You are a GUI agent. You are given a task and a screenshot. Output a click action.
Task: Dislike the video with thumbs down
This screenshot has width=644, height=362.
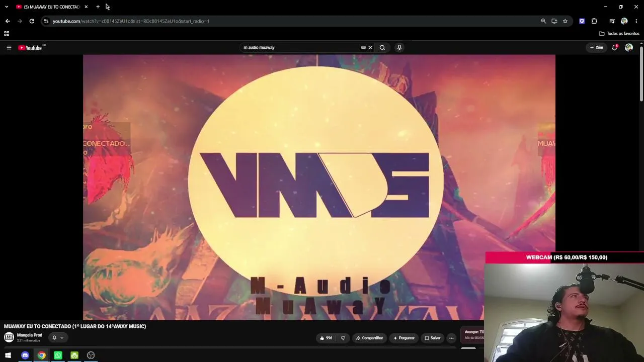(343, 338)
